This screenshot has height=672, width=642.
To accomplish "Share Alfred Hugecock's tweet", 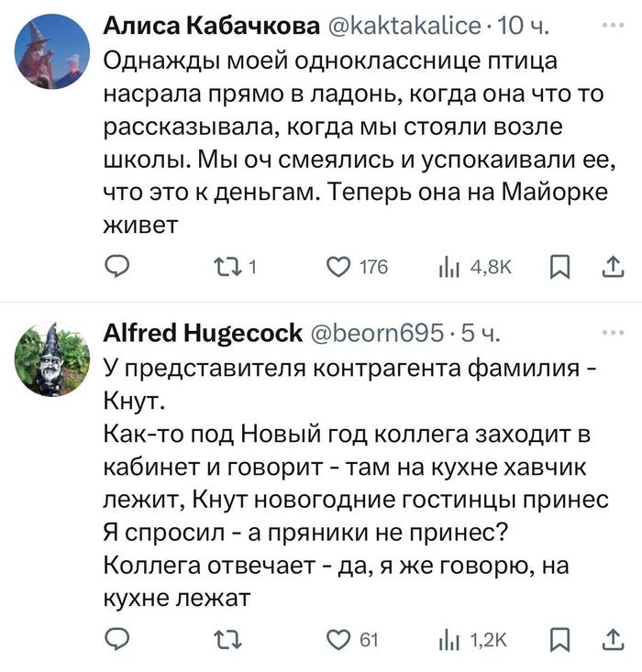I will (x=611, y=640).
